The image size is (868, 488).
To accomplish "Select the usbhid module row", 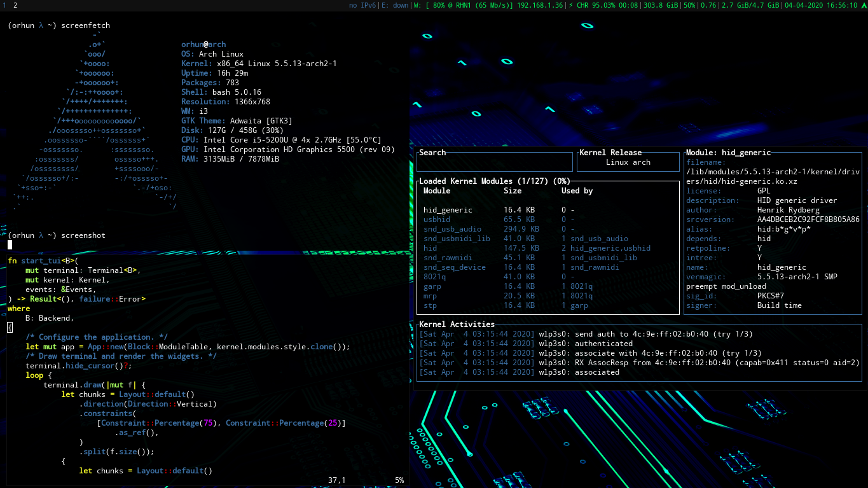I will pyautogui.click(x=548, y=220).
